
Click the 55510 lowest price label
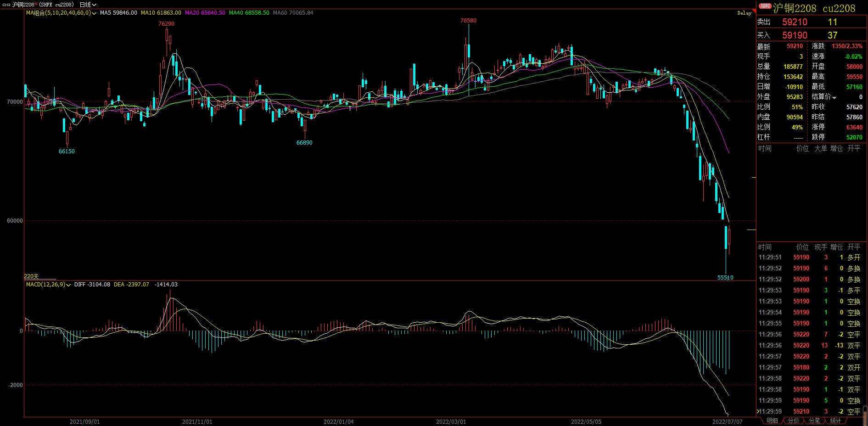(725, 277)
